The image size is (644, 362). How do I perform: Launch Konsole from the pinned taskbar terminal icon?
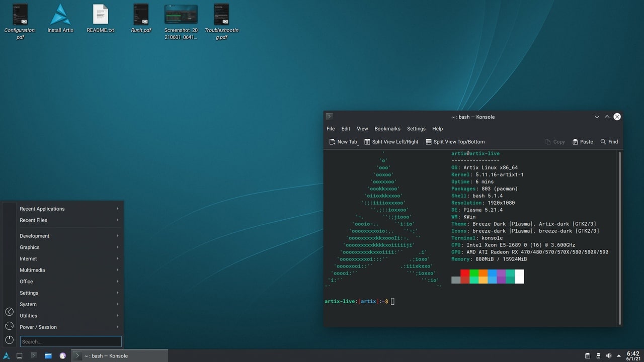click(x=34, y=355)
